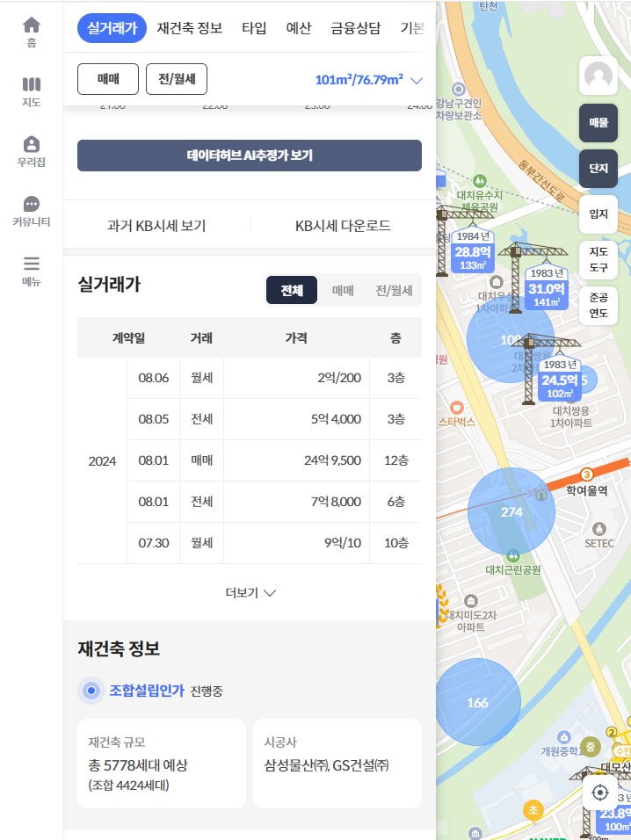The height and width of the screenshot is (840, 631).
Task: Click KB시세 다운로드 link
Action: (x=343, y=226)
